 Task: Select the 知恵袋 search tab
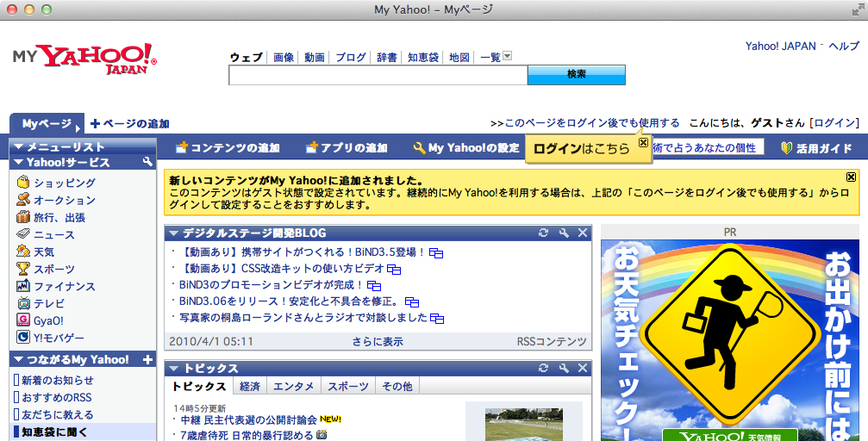[x=423, y=57]
